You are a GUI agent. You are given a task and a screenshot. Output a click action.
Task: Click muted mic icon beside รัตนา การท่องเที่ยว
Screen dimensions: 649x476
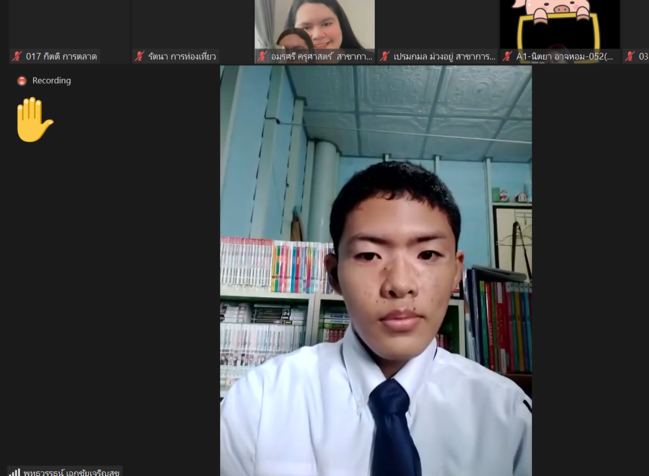[139, 57]
